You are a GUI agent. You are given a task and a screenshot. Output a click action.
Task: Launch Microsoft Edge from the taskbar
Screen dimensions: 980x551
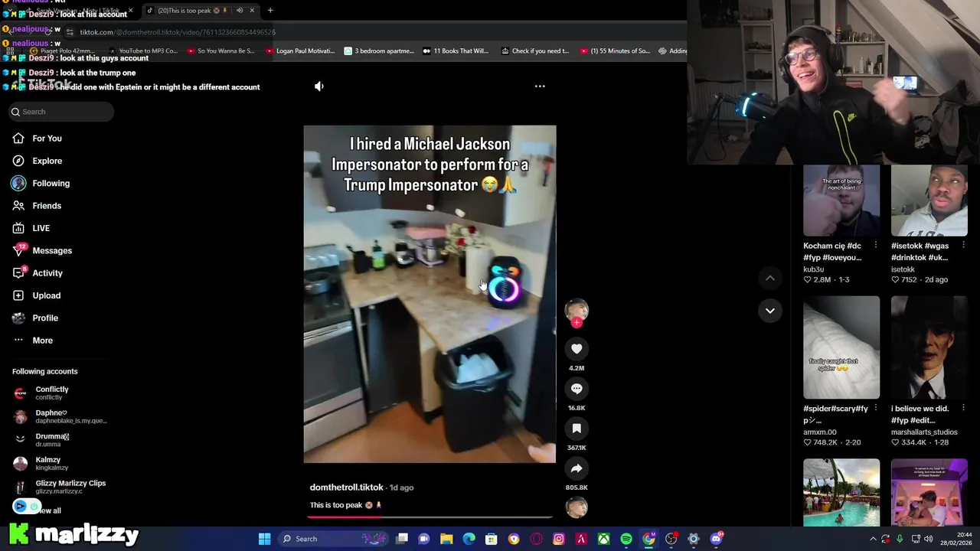pos(469,539)
